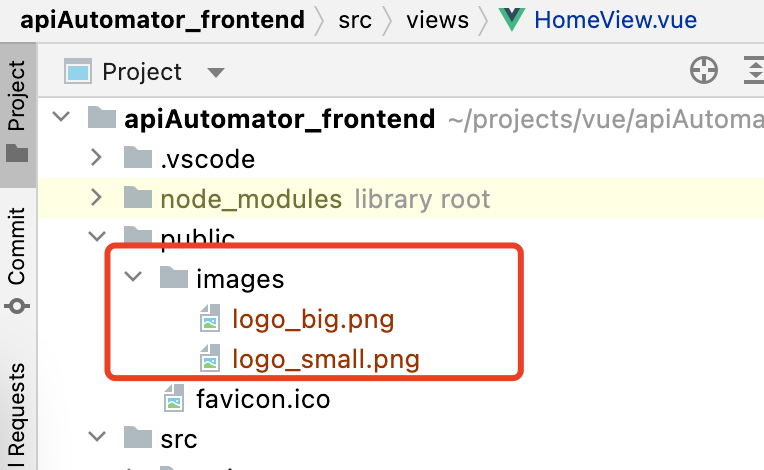Click the logo_big.png image file icon
Screen dimensions: 764x470
pyautogui.click(x=210, y=318)
